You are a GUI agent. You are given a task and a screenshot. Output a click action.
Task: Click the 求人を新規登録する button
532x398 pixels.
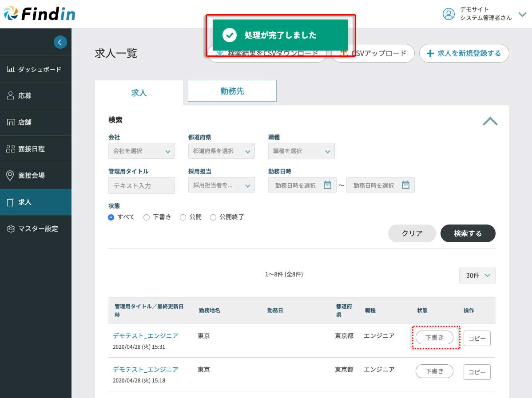click(464, 53)
